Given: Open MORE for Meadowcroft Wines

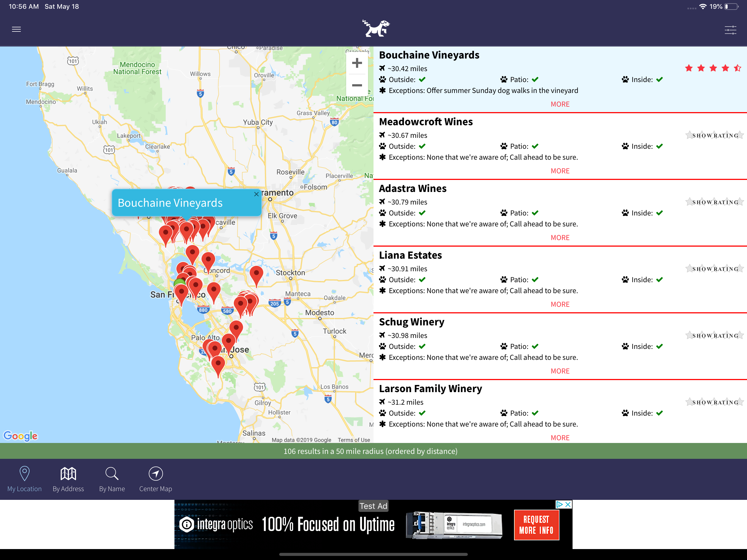Looking at the screenshot, I should click(560, 171).
